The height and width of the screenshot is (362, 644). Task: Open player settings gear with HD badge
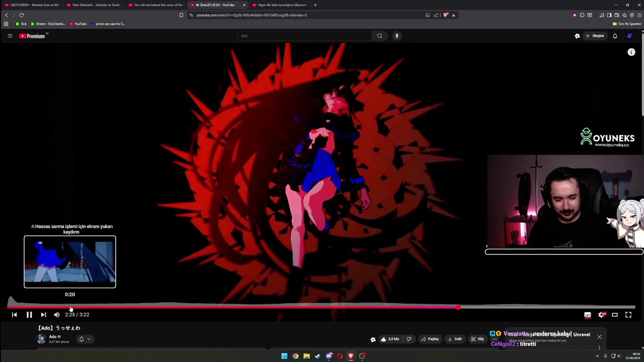[x=601, y=315]
